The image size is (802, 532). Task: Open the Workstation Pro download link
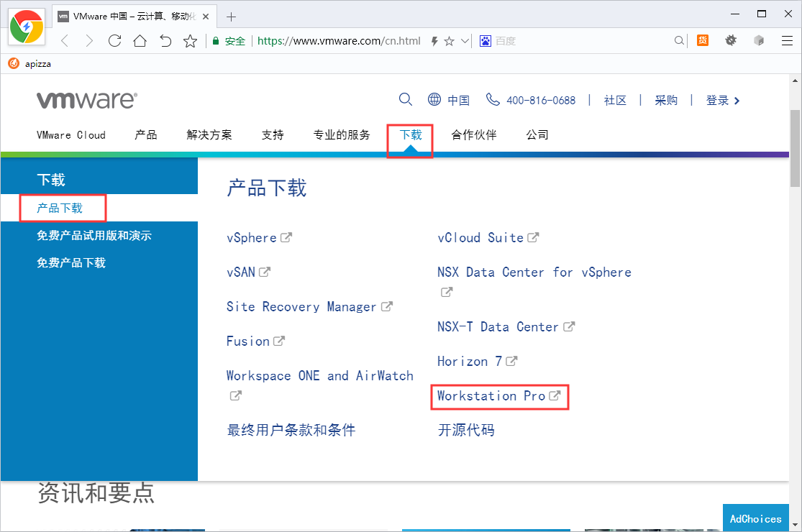[x=491, y=395]
